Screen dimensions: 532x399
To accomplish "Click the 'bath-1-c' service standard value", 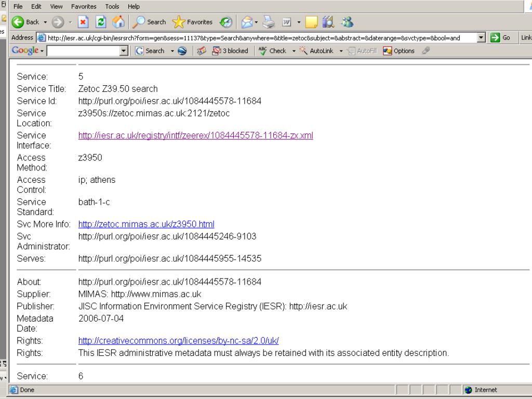I will click(x=94, y=202).
